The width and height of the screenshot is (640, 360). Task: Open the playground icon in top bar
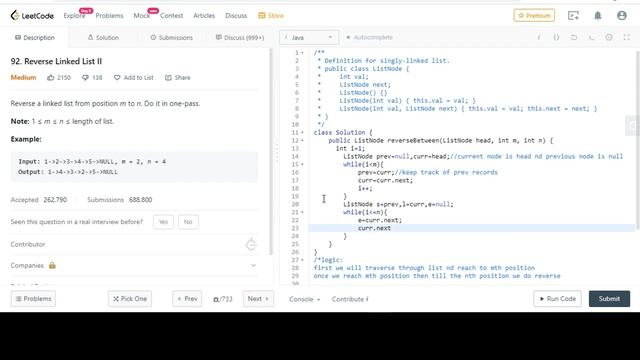pyautogui.click(x=573, y=16)
